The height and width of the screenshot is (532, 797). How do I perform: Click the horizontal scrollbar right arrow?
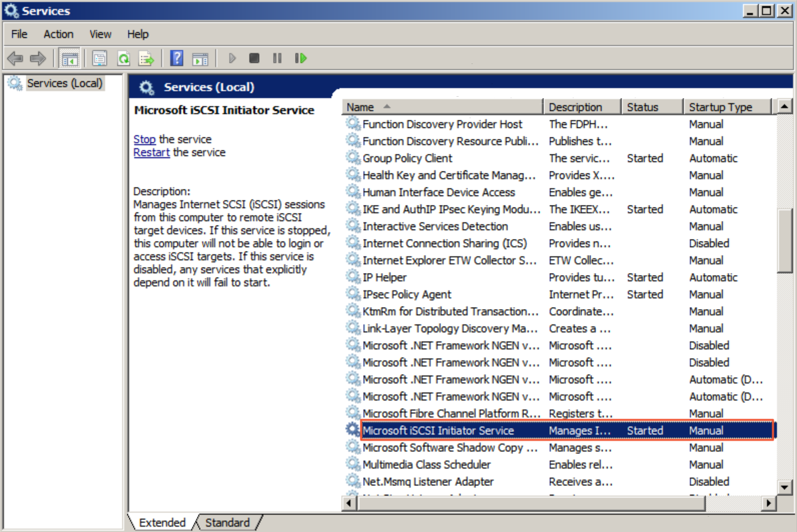[768, 503]
